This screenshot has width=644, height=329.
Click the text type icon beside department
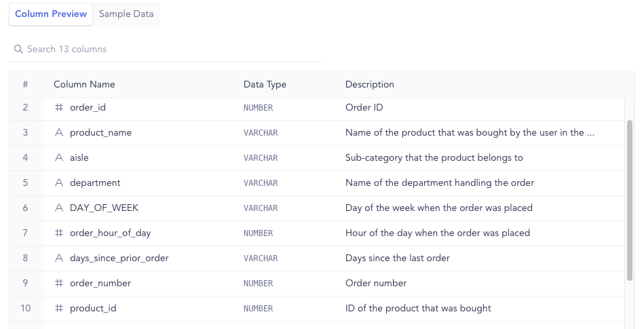click(59, 182)
